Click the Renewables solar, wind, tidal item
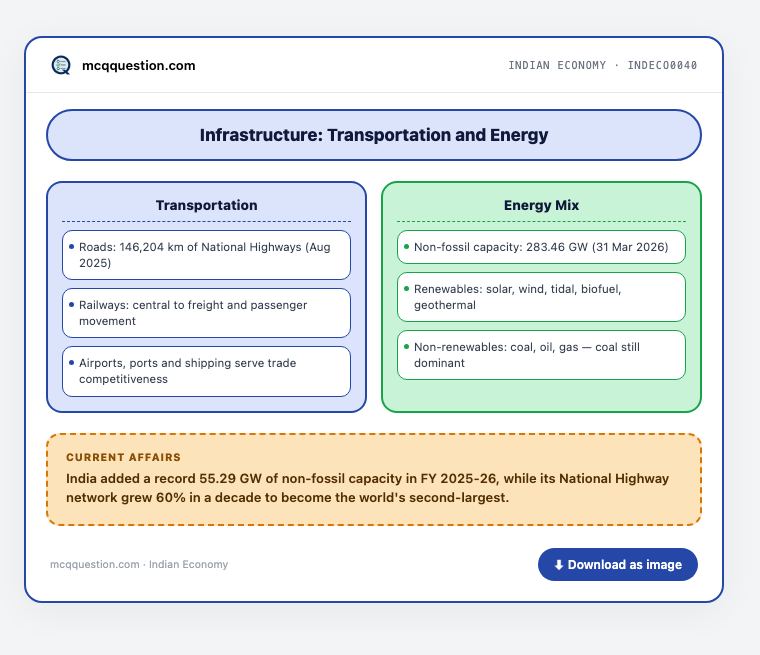This screenshot has height=655, width=760. [541, 297]
